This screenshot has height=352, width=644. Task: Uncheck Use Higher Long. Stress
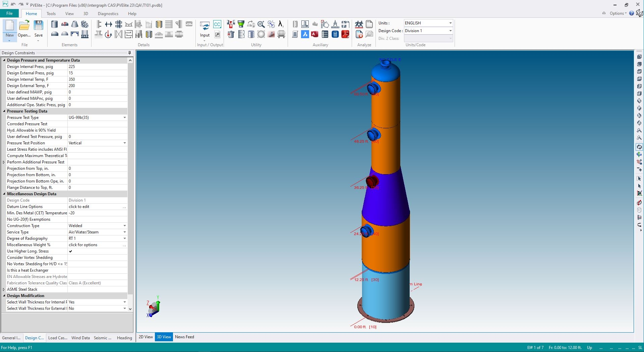(x=71, y=251)
